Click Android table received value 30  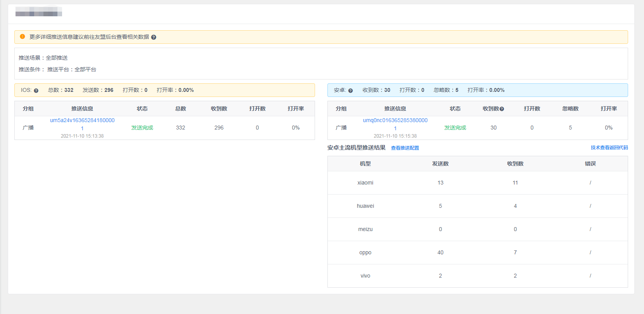pos(493,128)
